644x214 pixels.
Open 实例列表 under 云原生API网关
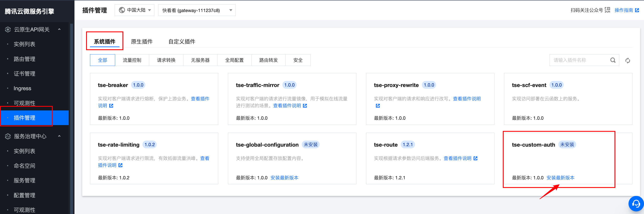[25, 44]
